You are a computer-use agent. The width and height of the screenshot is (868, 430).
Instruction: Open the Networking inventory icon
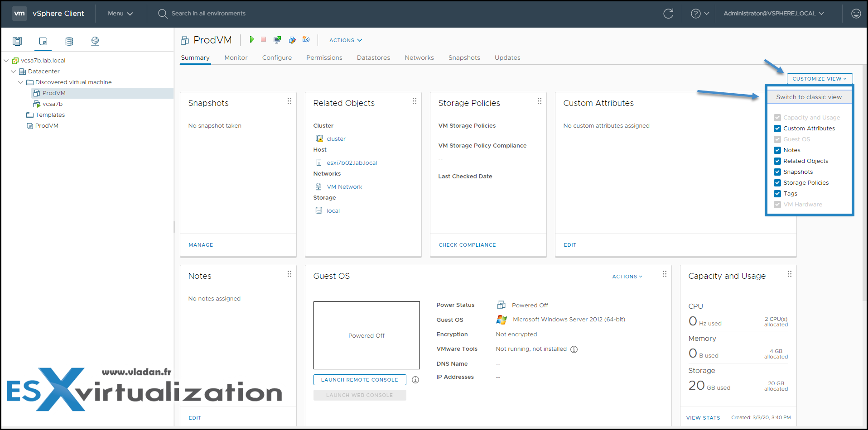(95, 41)
